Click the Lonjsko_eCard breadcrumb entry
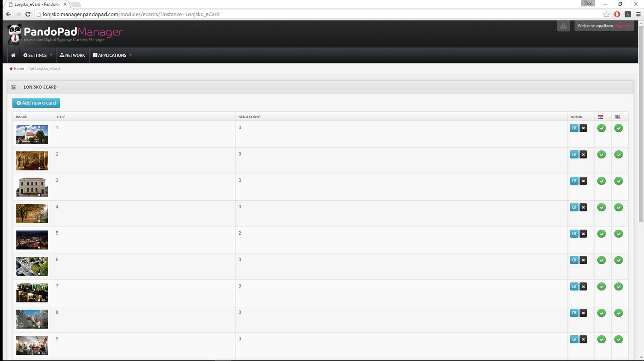 pos(45,68)
